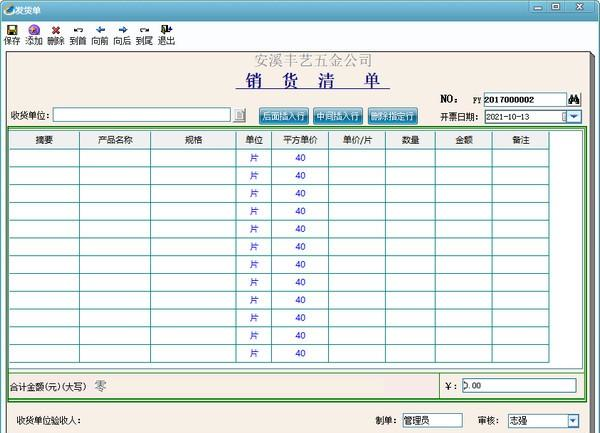The width and height of the screenshot is (600, 433).
Task: Go to the next record with 向后
Action: (x=122, y=35)
